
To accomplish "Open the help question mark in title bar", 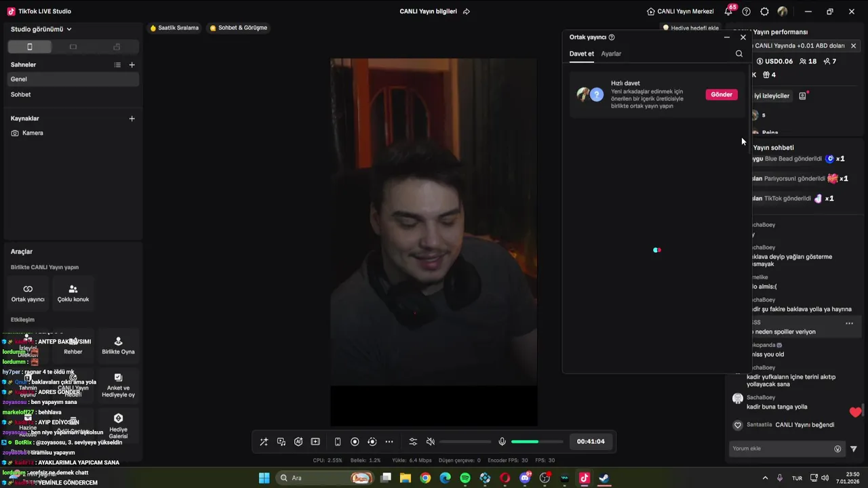I will point(747,12).
